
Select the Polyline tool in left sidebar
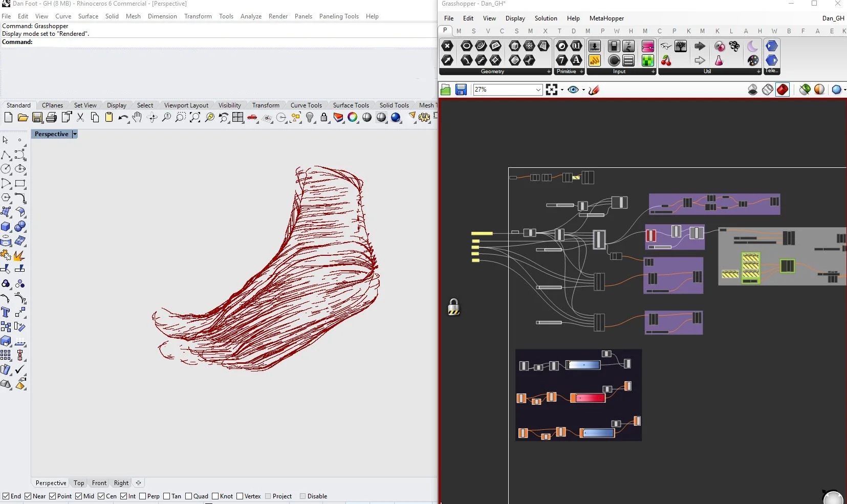pyautogui.click(x=6, y=155)
